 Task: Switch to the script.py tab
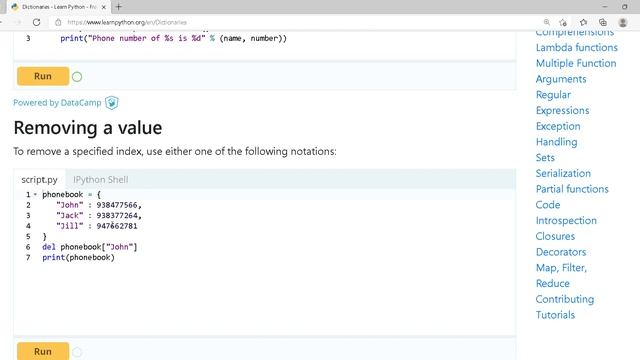(40, 180)
